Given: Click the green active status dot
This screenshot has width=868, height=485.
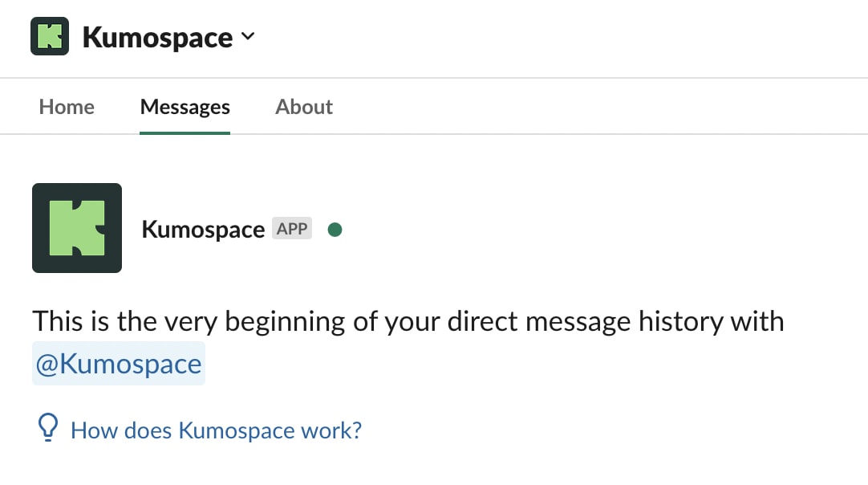Looking at the screenshot, I should tap(335, 230).
